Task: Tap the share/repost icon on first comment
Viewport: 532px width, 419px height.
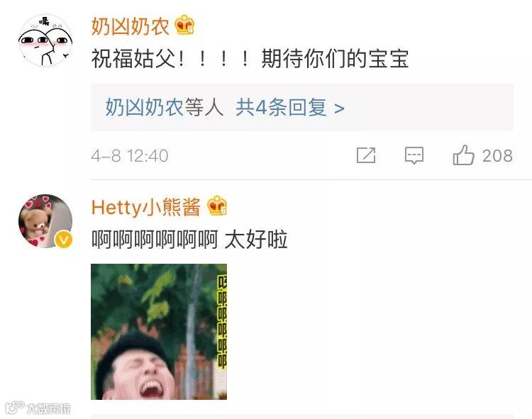Action: tap(366, 155)
